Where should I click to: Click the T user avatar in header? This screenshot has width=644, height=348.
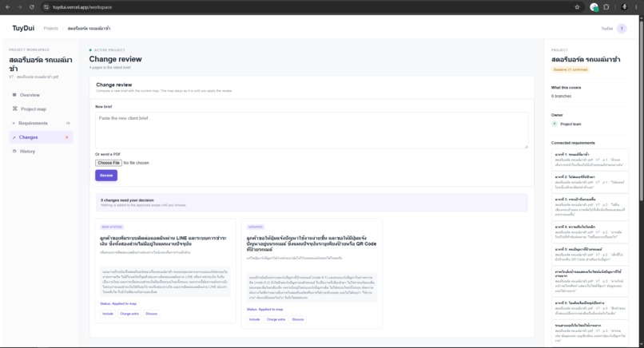(622, 28)
